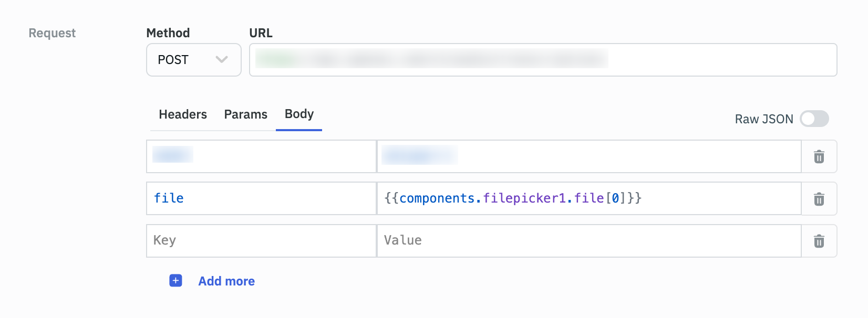868x318 pixels.
Task: Edit the components.filepicker1.file[0] value field
Action: point(588,198)
